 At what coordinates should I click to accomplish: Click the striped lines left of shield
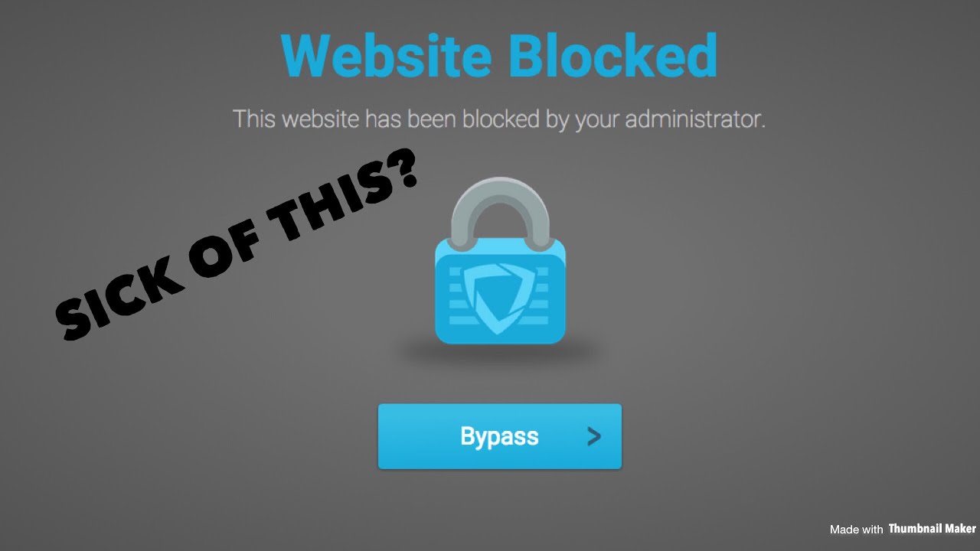(457, 295)
